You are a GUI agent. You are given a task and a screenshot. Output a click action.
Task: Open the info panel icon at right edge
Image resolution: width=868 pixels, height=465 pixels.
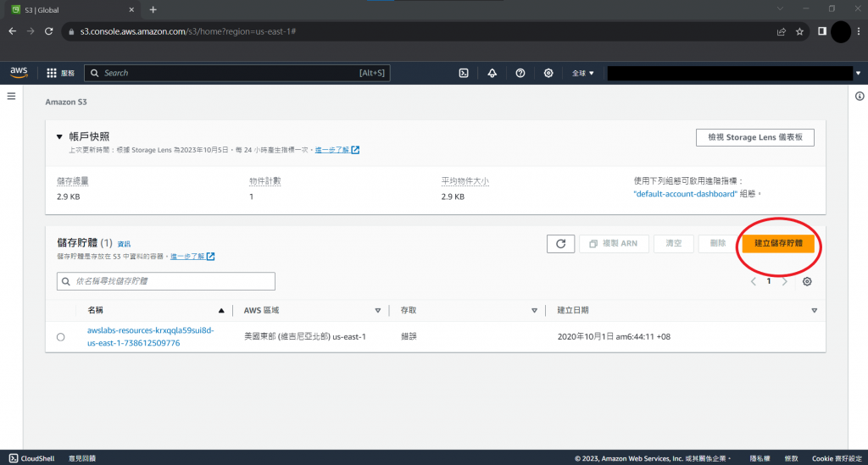(x=860, y=97)
